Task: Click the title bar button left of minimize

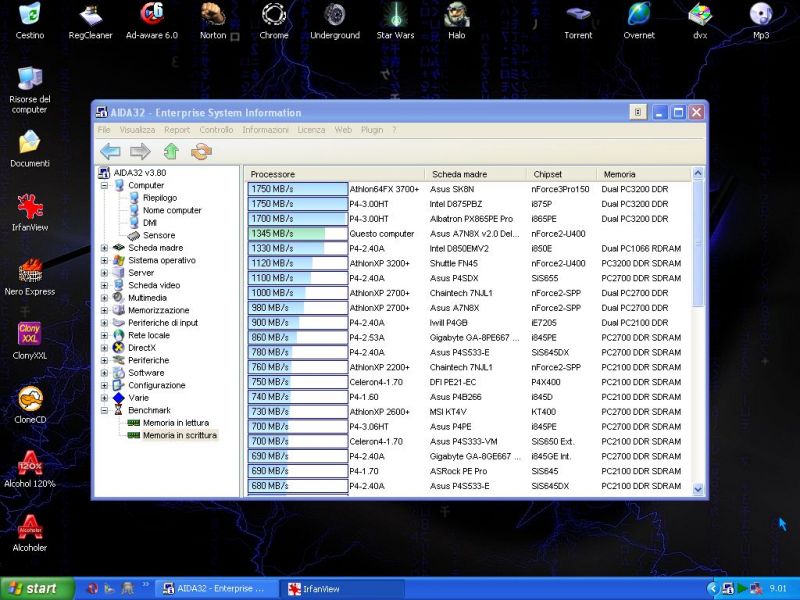Action: pos(638,112)
